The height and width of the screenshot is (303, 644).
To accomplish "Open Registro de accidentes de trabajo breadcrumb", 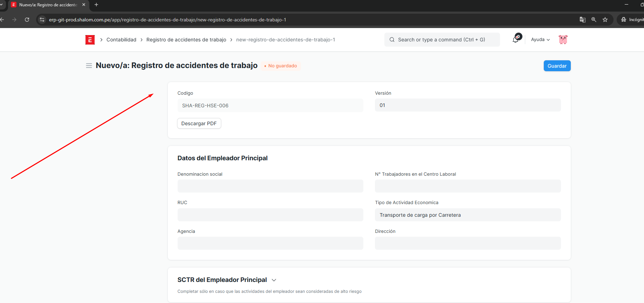I will point(186,40).
